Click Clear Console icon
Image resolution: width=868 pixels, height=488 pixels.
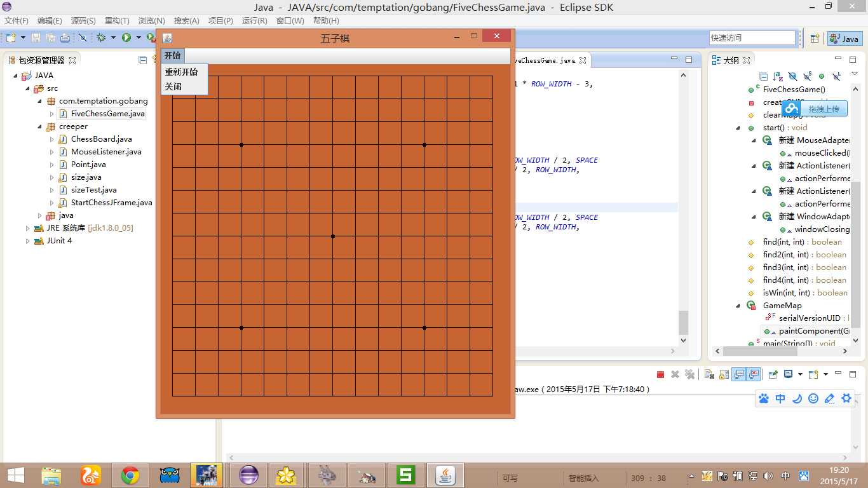(710, 375)
